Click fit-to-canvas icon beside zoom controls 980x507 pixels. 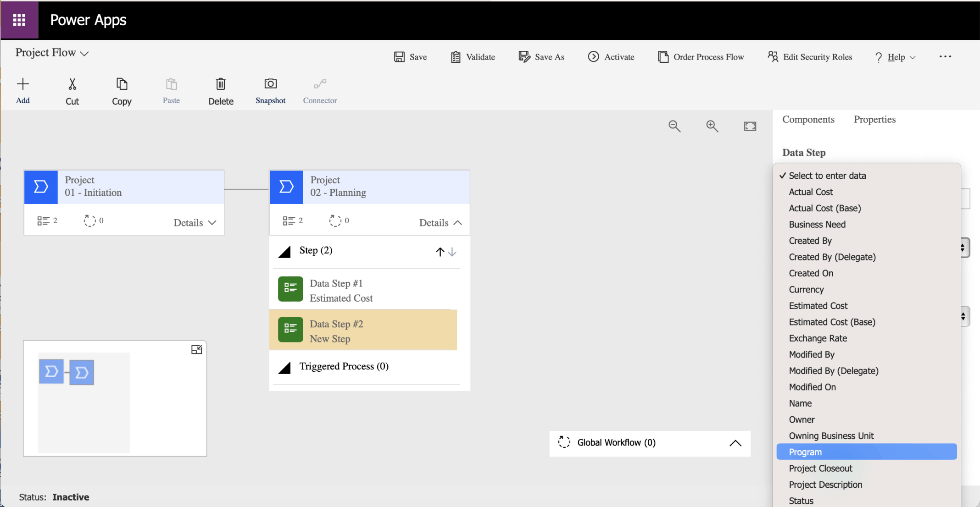pyautogui.click(x=750, y=126)
